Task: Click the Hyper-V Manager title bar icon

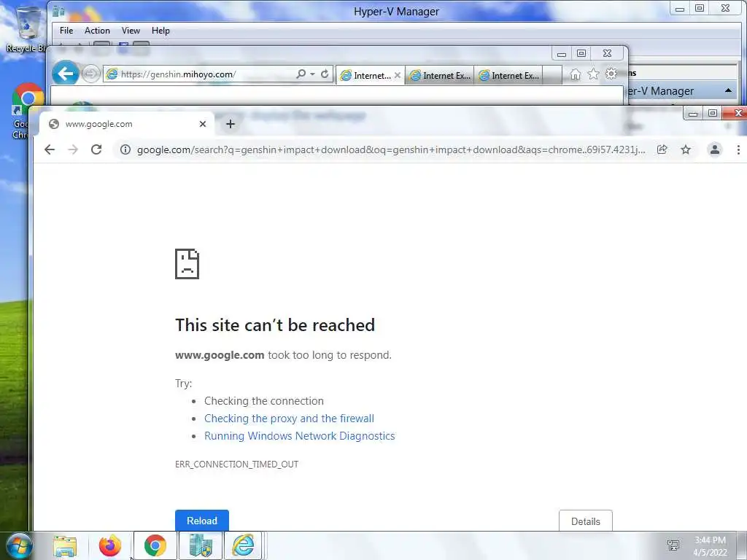Action: coord(58,11)
